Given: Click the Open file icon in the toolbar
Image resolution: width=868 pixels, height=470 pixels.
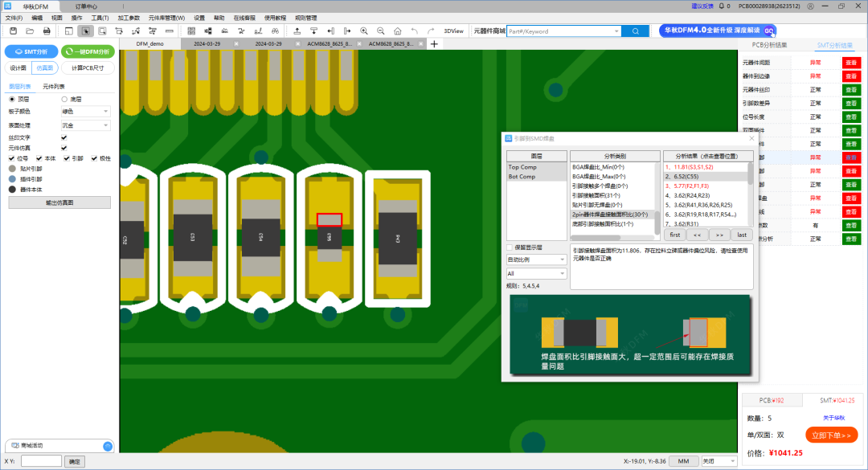Looking at the screenshot, I should pyautogui.click(x=30, y=31).
